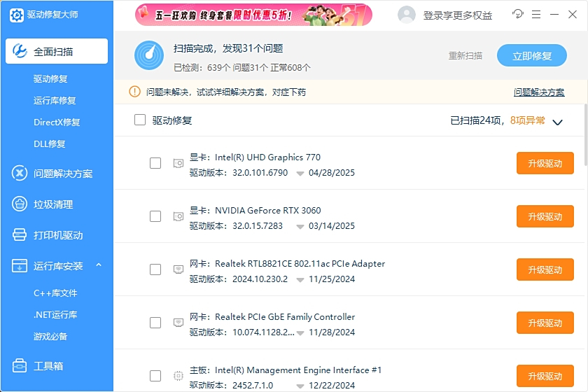Go to DirectX修复 in the sidebar
Image resolution: width=588 pixels, height=392 pixels.
coord(57,122)
